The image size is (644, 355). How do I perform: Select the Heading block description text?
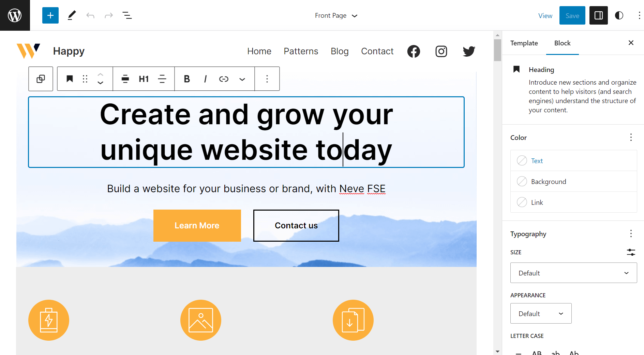pos(582,96)
